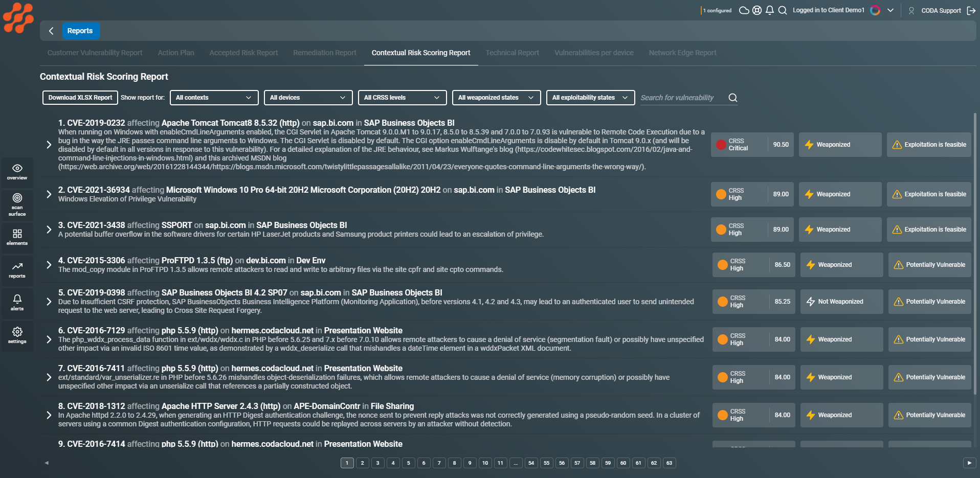The width and height of the screenshot is (980, 478).
Task: Click the lifebuoy help icon
Action: tap(757, 10)
